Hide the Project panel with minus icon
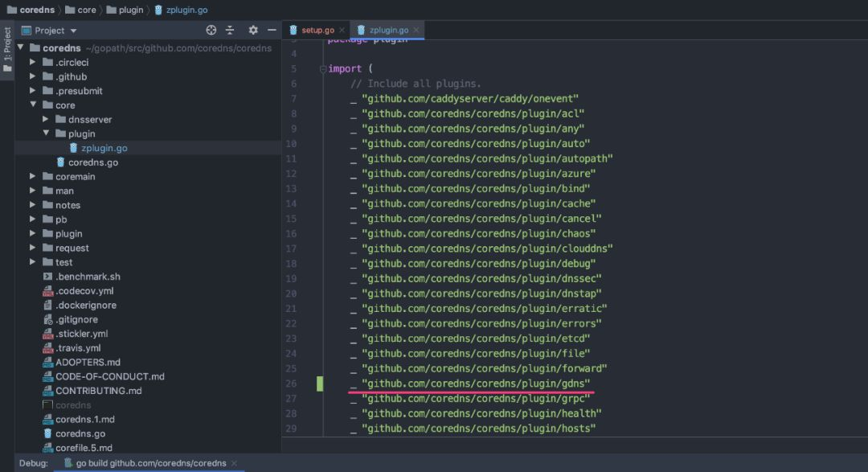This screenshot has height=472, width=868. click(271, 31)
